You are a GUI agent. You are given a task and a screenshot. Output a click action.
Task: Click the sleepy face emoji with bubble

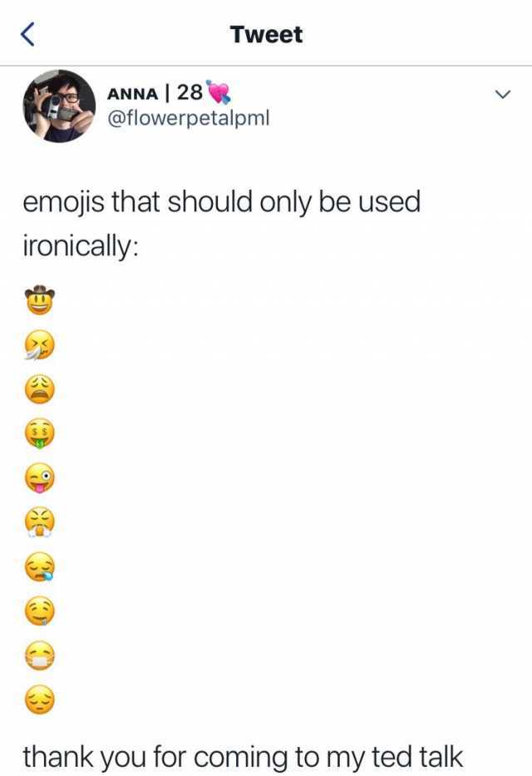pos(40,567)
